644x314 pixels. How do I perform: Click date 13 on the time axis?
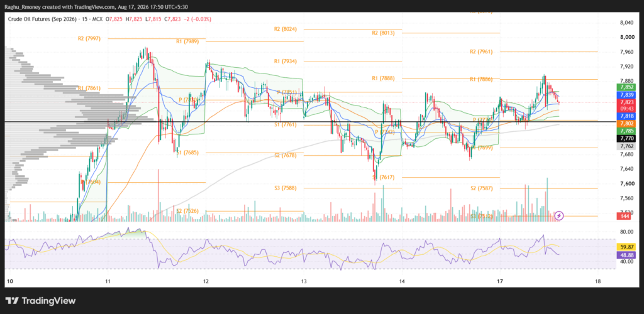304,281
